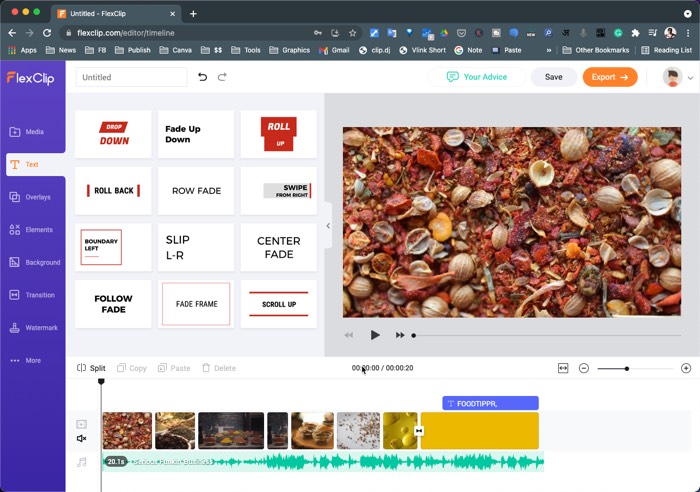Image resolution: width=700 pixels, height=492 pixels.
Task: Open a new browser tab
Action: coord(193,13)
